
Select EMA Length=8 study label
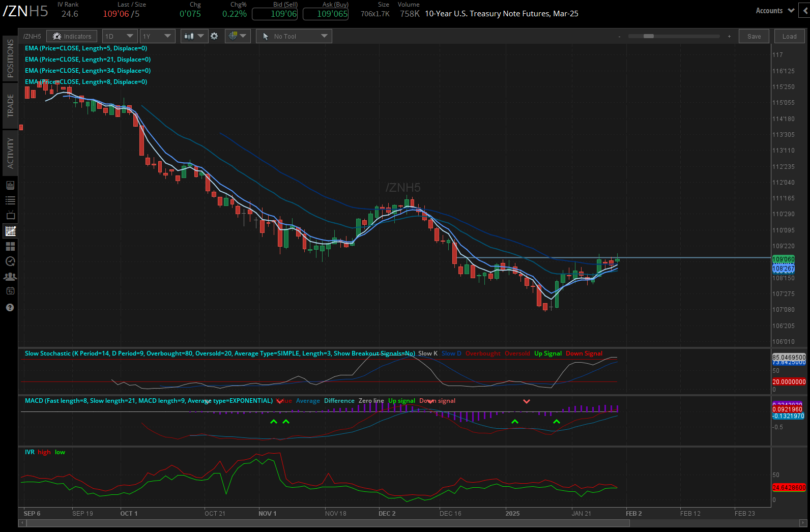(86, 82)
